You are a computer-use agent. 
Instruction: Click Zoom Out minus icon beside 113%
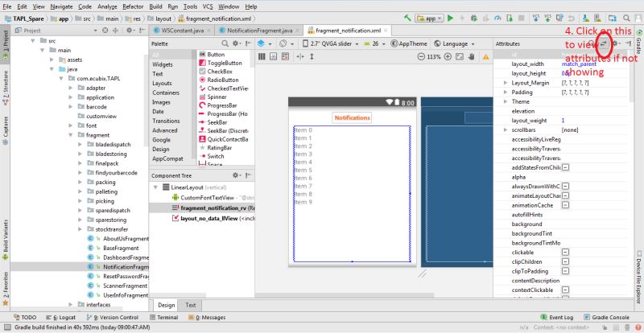point(420,56)
